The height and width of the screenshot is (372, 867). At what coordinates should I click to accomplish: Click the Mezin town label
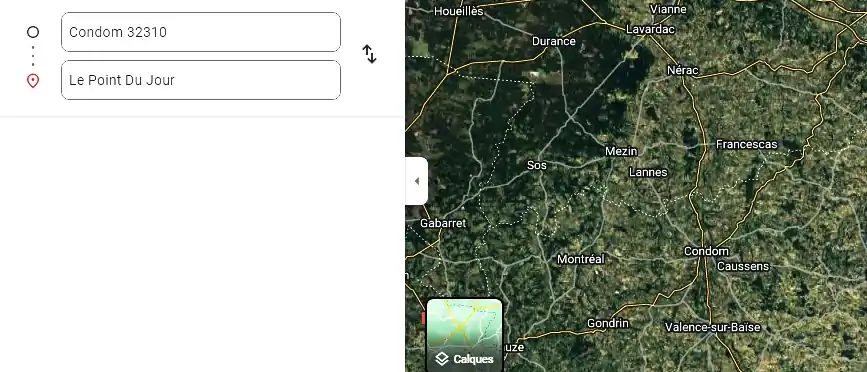click(x=621, y=151)
